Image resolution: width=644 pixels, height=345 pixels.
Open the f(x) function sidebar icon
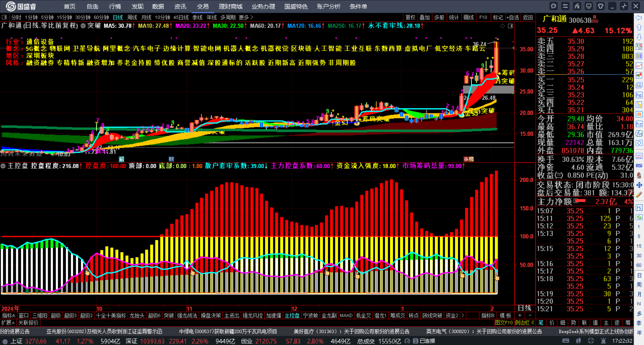point(639,134)
